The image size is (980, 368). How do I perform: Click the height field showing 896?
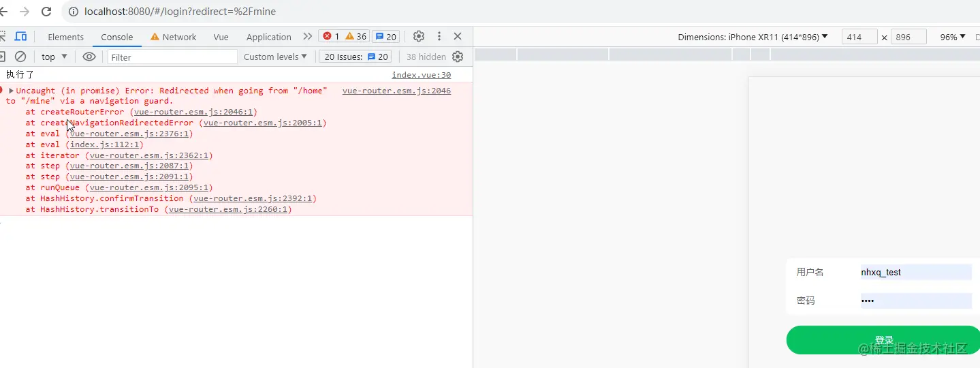pyautogui.click(x=908, y=37)
